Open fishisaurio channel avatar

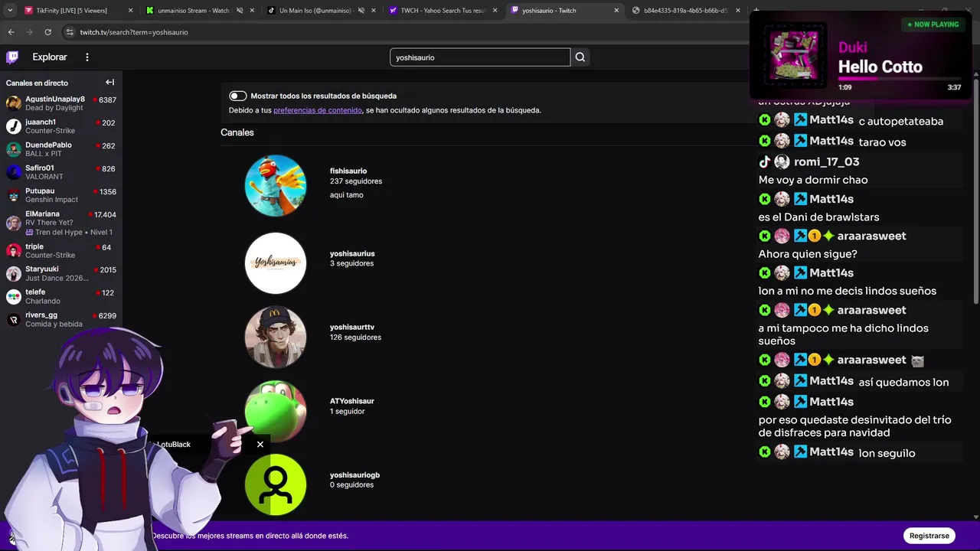276,185
